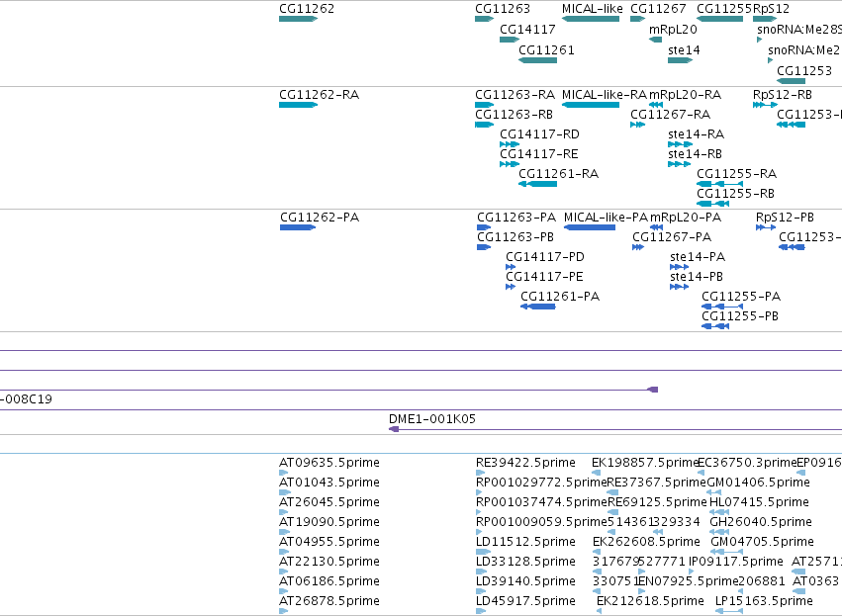Click EST LD33128.5prime
Viewport: 842px width, 616px height.
coord(525,562)
